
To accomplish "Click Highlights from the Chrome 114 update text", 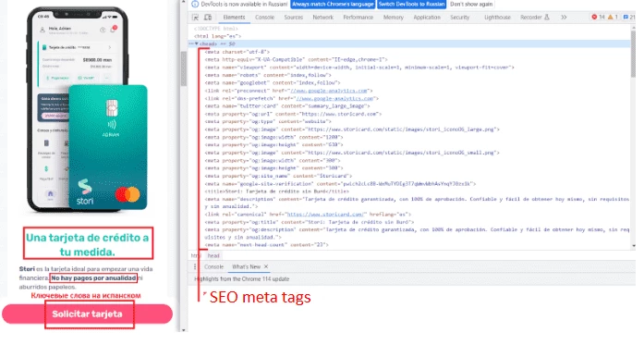I will [241, 278].
